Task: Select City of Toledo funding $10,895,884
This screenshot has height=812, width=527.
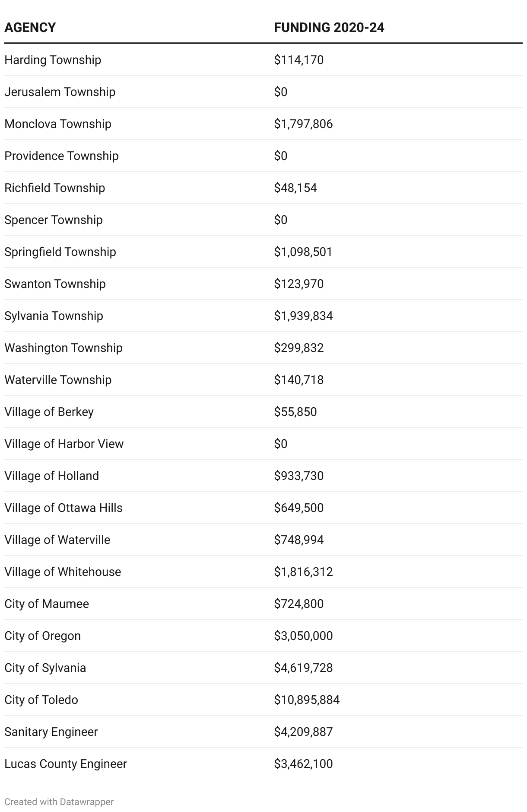Action: pyautogui.click(x=307, y=700)
